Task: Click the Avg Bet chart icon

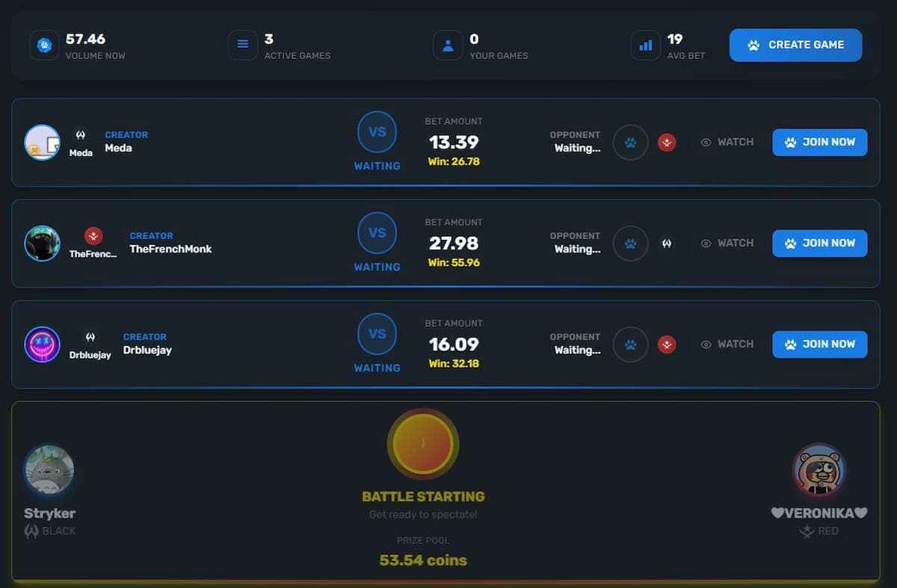Action: (645, 45)
